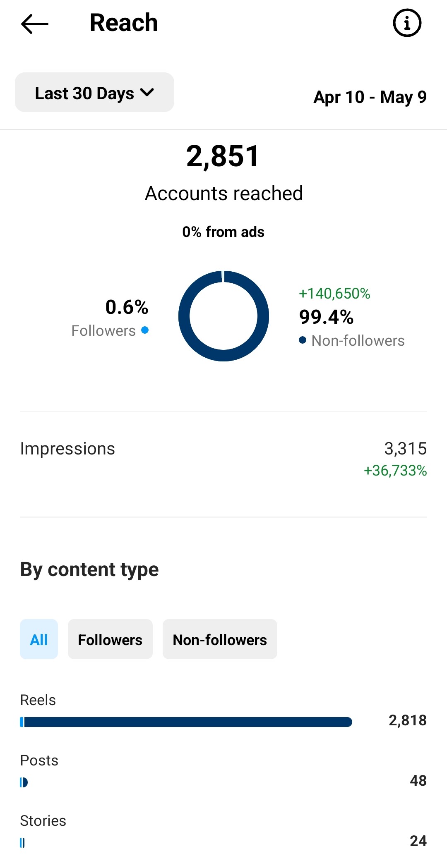Tap the reach donut chart

pyautogui.click(x=223, y=316)
